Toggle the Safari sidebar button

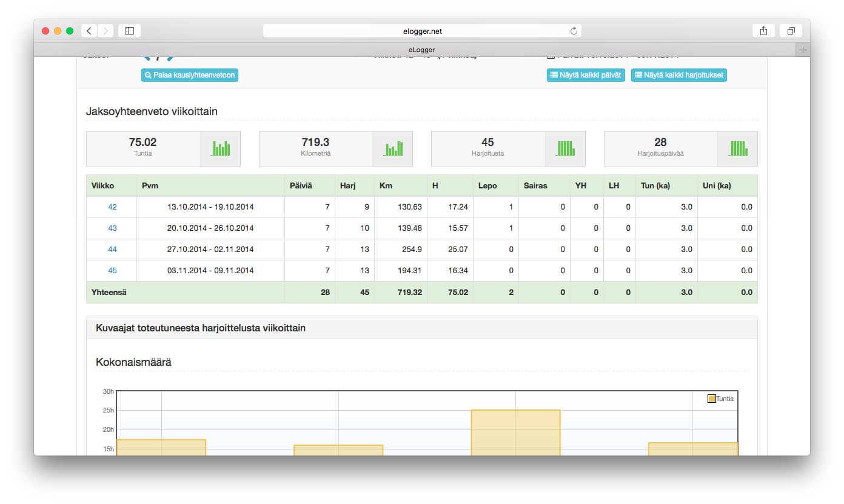(129, 30)
